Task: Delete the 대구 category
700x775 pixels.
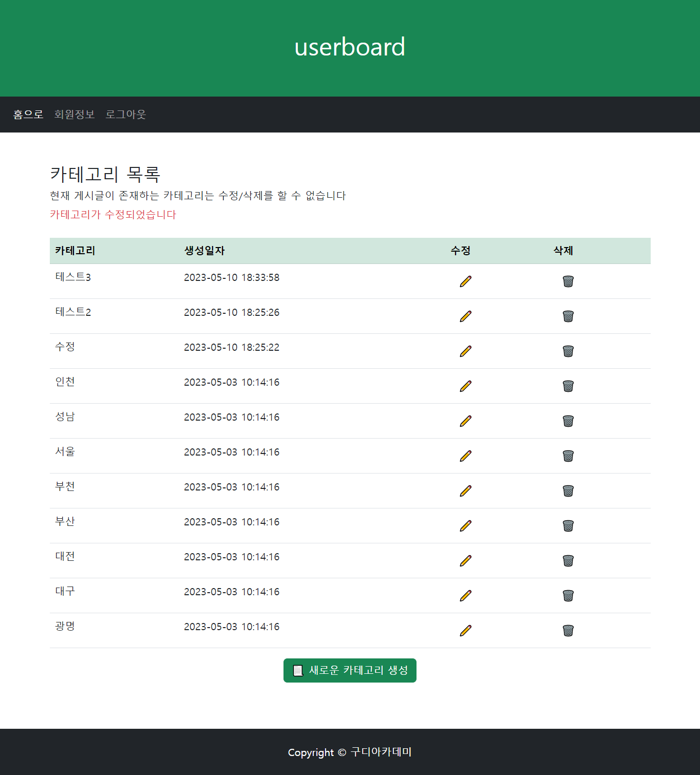Action: (568, 595)
